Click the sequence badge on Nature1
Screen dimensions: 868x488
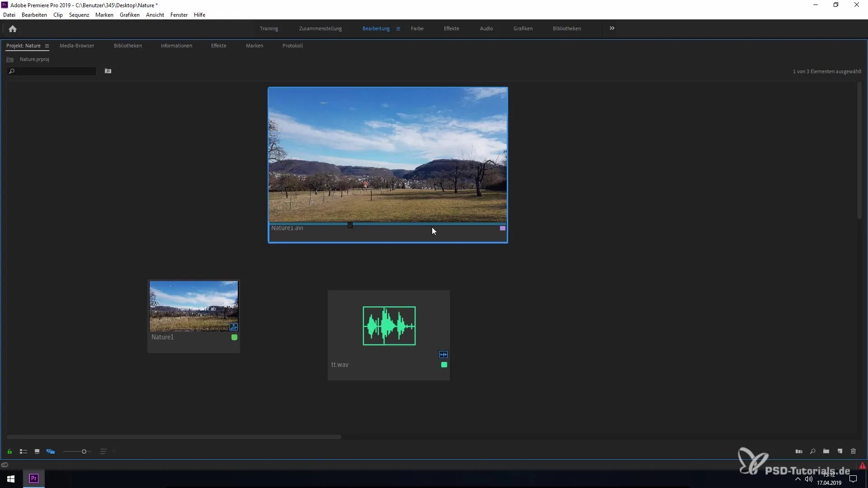click(x=234, y=327)
